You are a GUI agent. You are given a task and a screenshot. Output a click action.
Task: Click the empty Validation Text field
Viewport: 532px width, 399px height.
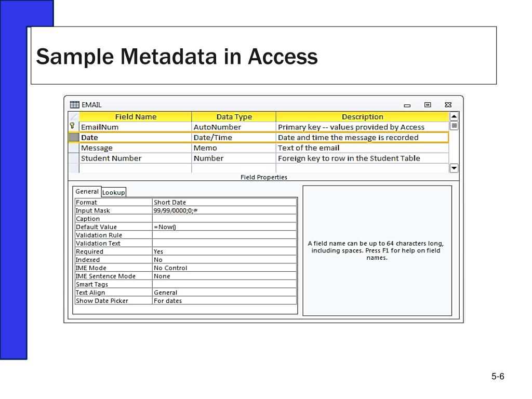(x=224, y=243)
